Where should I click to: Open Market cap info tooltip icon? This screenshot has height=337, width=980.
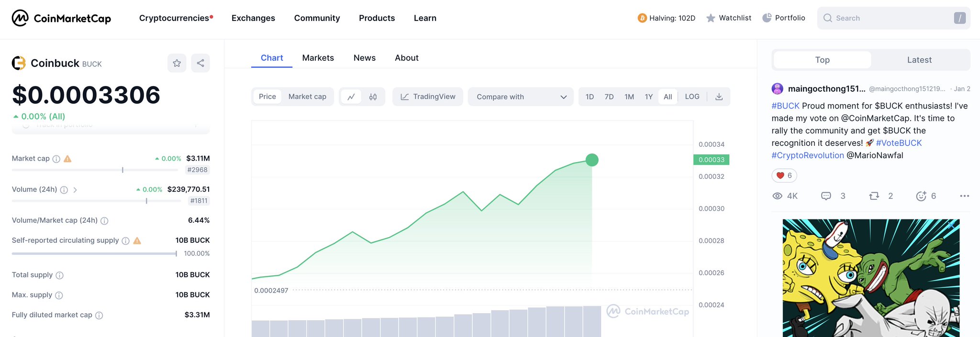click(56, 159)
